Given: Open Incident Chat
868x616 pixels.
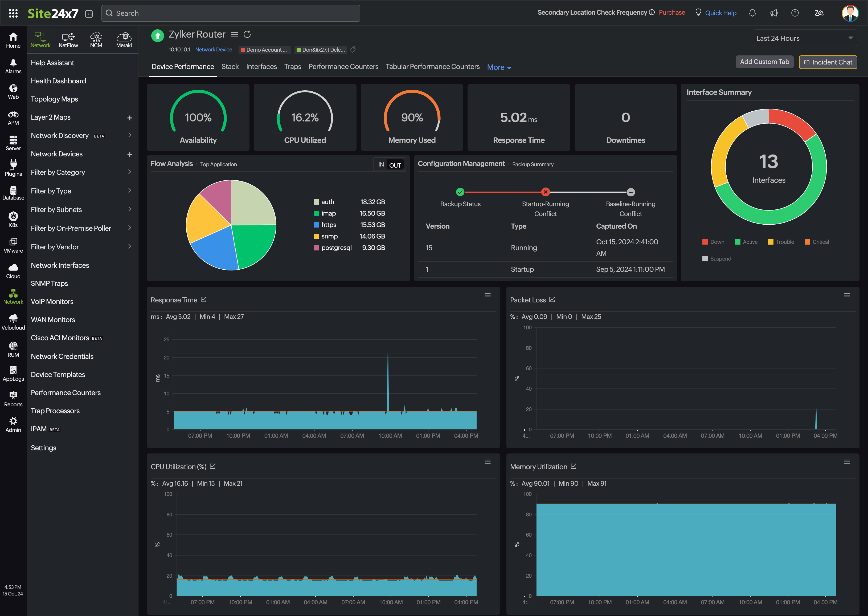Looking at the screenshot, I should [x=828, y=62].
